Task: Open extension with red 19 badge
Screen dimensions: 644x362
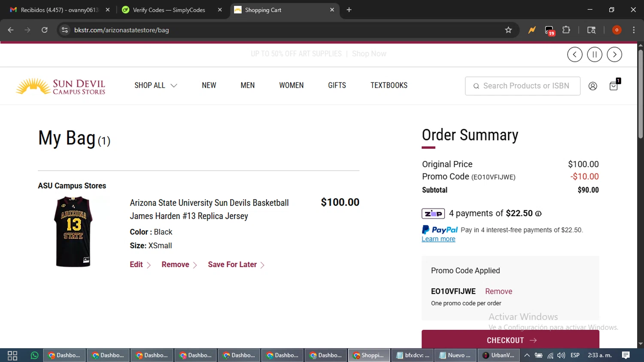Action: coord(550,30)
